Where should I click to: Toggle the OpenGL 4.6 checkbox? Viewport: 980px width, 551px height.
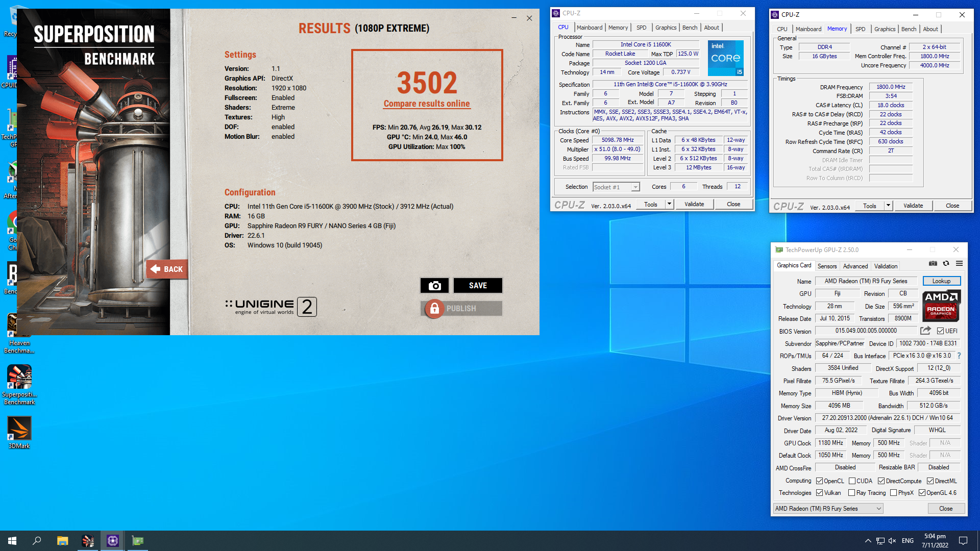[922, 493]
